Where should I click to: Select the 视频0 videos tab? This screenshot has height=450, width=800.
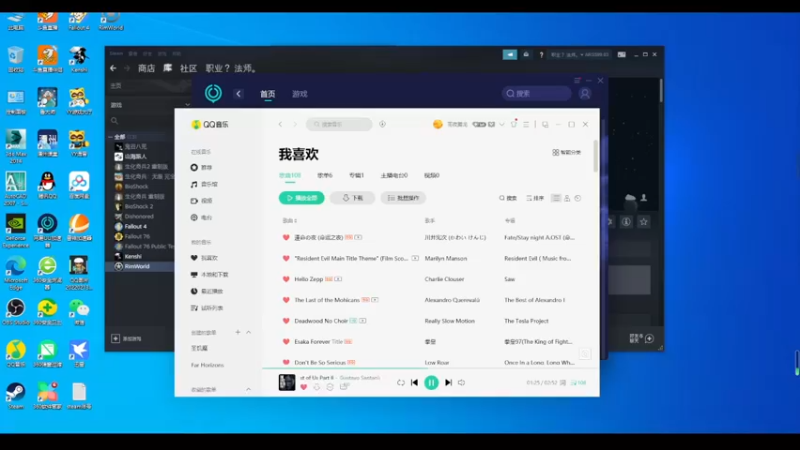[432, 175]
